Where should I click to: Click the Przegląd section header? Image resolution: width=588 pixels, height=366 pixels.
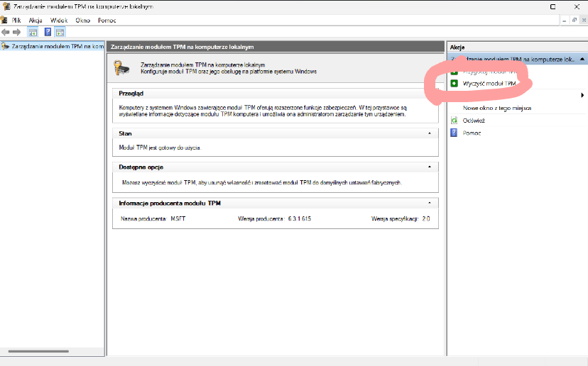[x=276, y=94]
